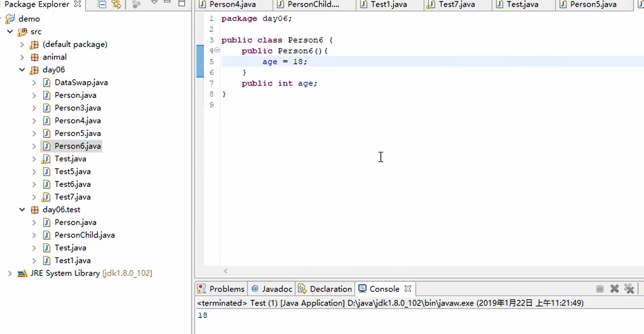The height and width of the screenshot is (334, 644).
Task: Remove all terminated launches with double X icon
Action: (629, 289)
